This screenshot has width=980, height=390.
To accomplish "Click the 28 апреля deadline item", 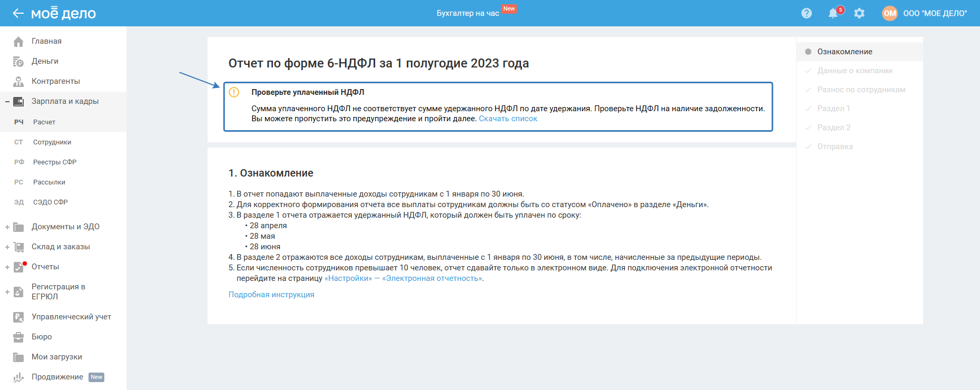I will point(268,226).
